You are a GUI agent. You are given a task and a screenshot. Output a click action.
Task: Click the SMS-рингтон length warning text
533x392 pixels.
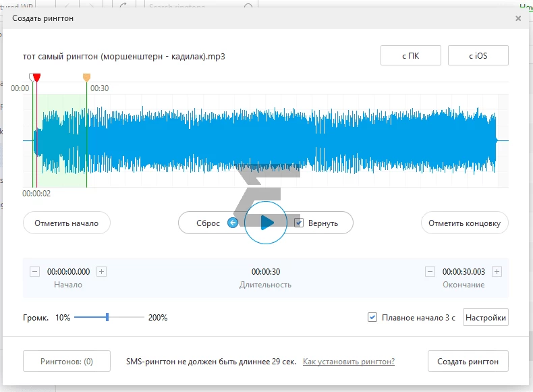click(211, 362)
